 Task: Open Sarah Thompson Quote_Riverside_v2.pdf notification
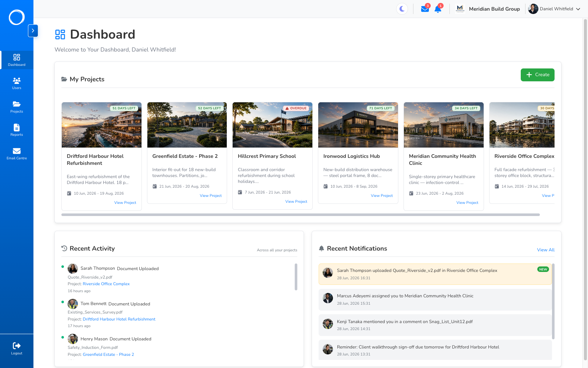435,274
